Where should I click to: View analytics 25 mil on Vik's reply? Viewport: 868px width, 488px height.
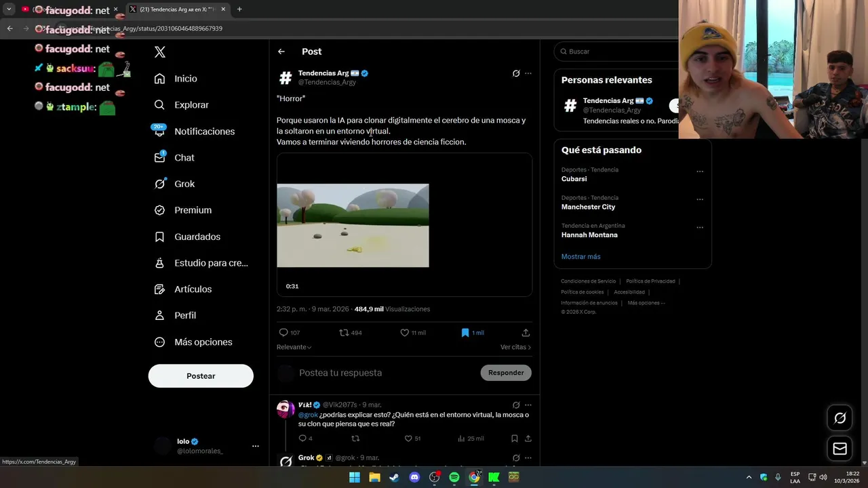471,439
